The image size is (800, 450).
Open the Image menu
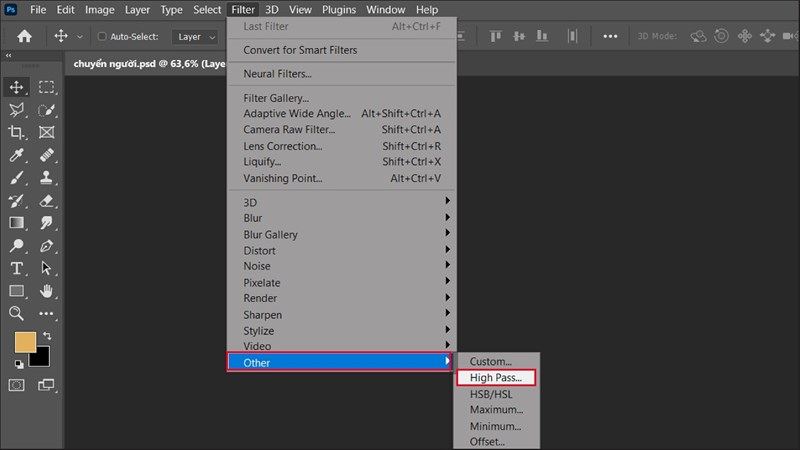[x=99, y=9]
